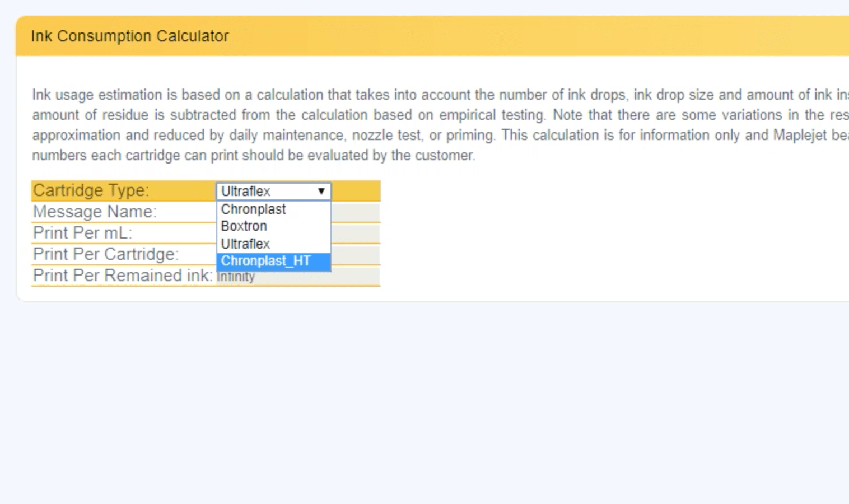Viewport: 849px width, 504px height.
Task: Click the Print Per Cartridge field
Action: [356, 254]
